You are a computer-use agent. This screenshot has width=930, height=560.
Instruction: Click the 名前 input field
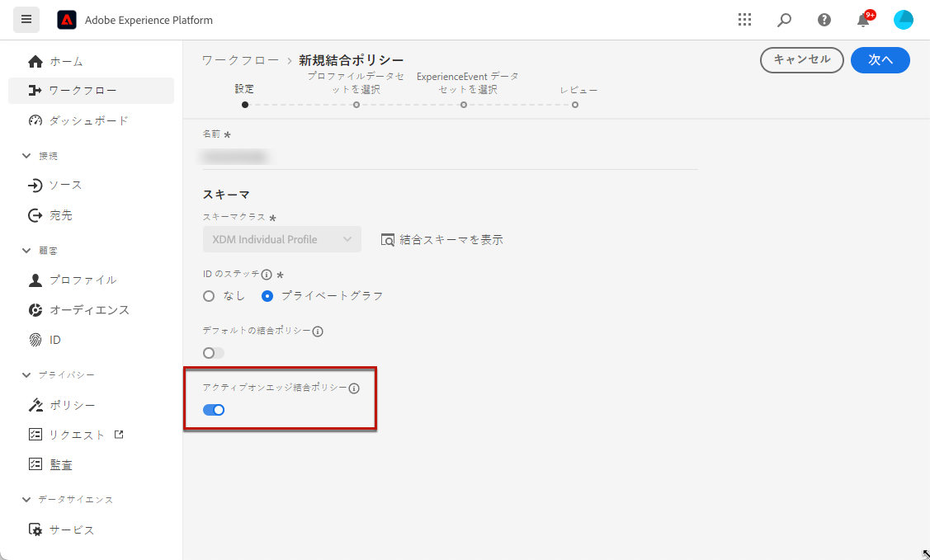tap(451, 157)
